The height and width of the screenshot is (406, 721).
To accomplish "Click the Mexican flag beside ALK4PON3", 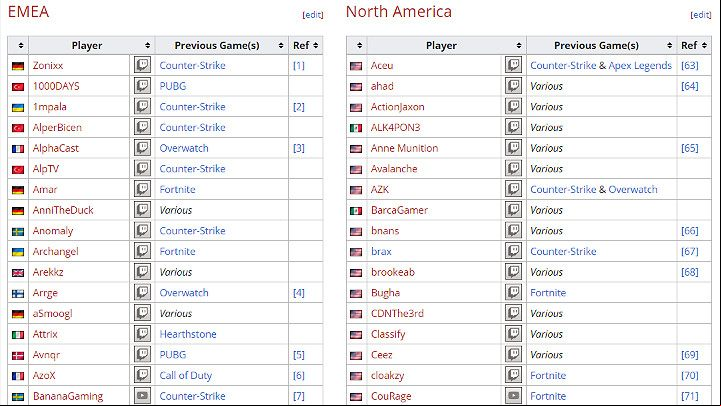I will tap(356, 128).
